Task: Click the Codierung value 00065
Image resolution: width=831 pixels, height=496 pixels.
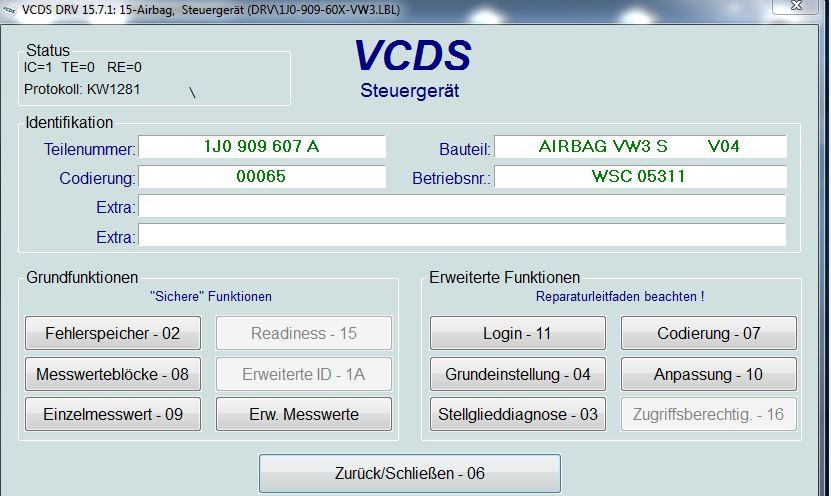Action: pos(262,176)
